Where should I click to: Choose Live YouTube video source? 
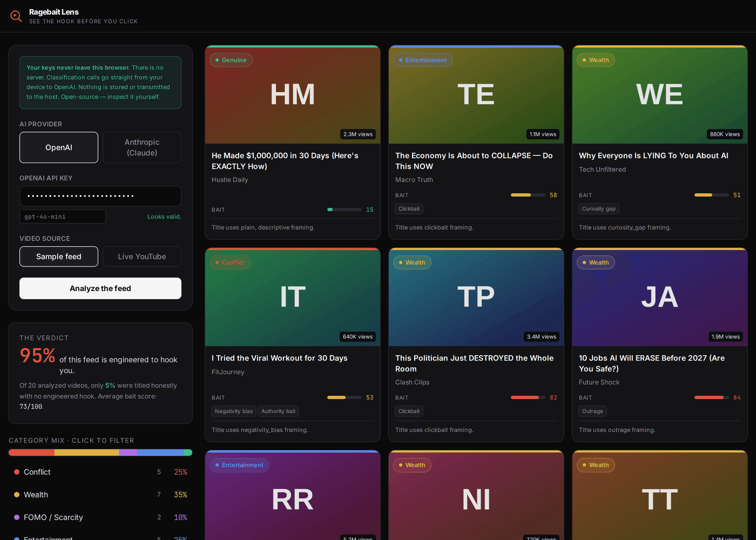142,257
